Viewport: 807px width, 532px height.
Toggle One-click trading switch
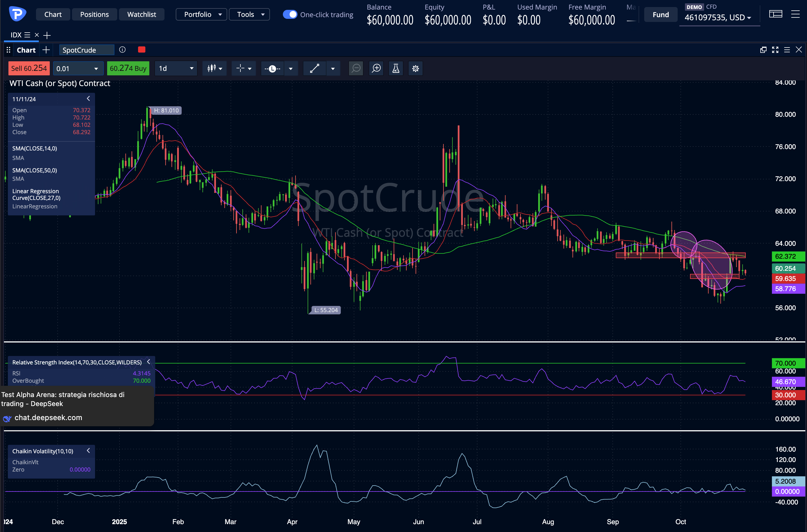pos(290,15)
